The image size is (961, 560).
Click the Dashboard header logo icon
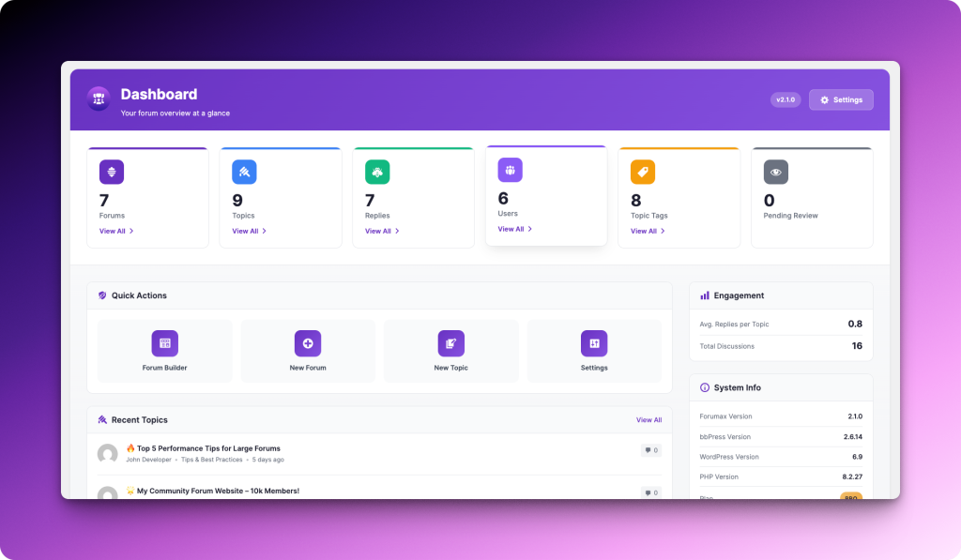point(98,98)
